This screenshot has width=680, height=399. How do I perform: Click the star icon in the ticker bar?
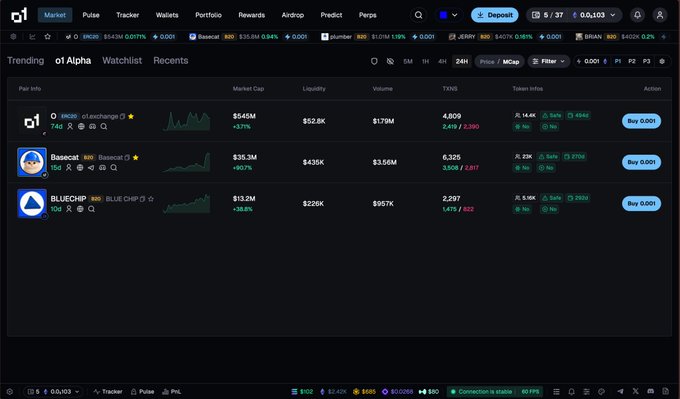click(x=48, y=37)
